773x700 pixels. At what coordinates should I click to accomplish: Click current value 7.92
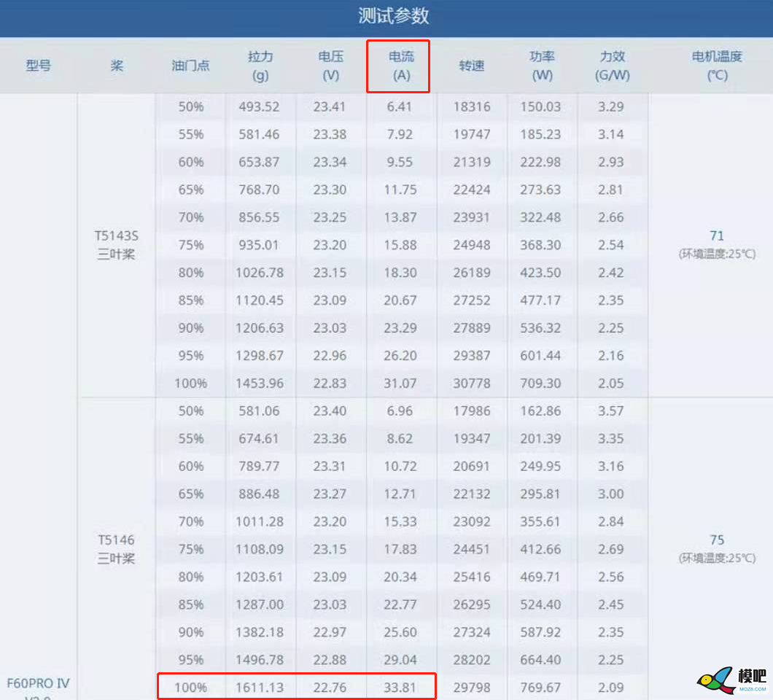click(400, 134)
